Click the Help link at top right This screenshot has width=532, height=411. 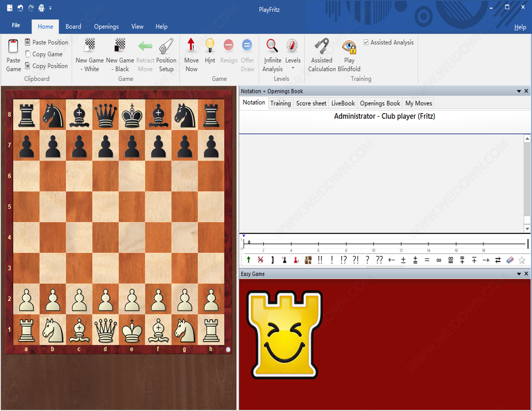[x=520, y=27]
